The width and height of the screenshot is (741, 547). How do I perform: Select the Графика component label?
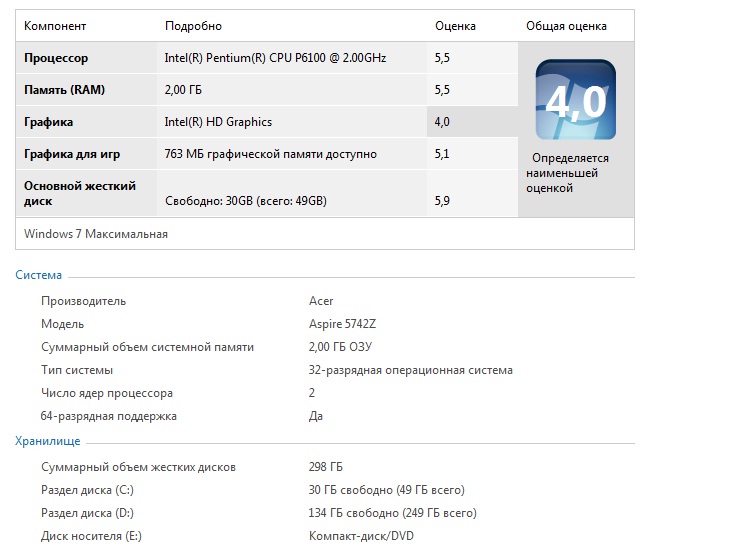(x=48, y=122)
